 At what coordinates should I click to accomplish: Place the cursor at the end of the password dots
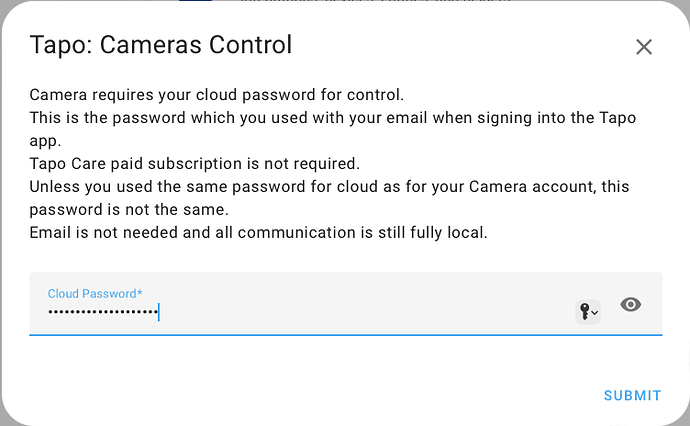[159, 313]
